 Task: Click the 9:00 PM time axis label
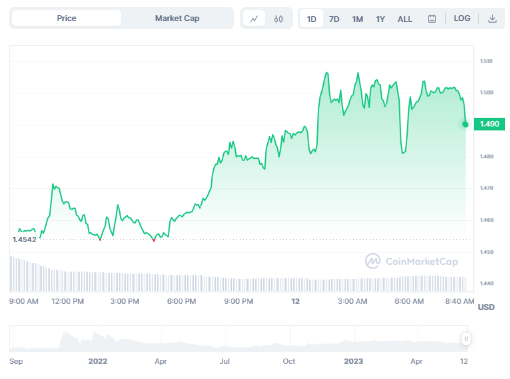pyautogui.click(x=239, y=301)
